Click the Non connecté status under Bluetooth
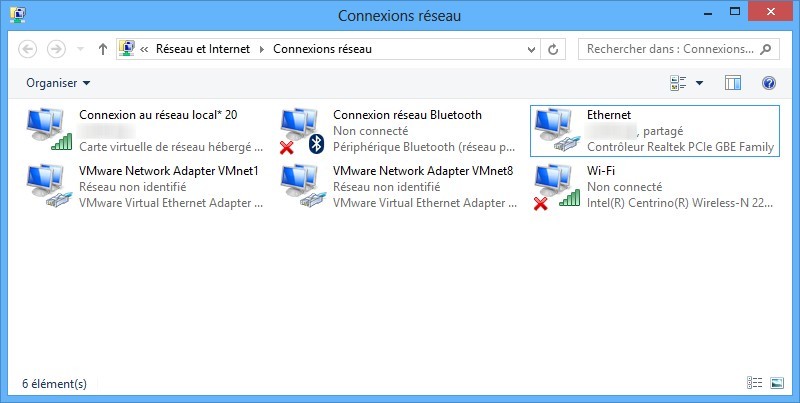800x403 pixels. (x=370, y=131)
